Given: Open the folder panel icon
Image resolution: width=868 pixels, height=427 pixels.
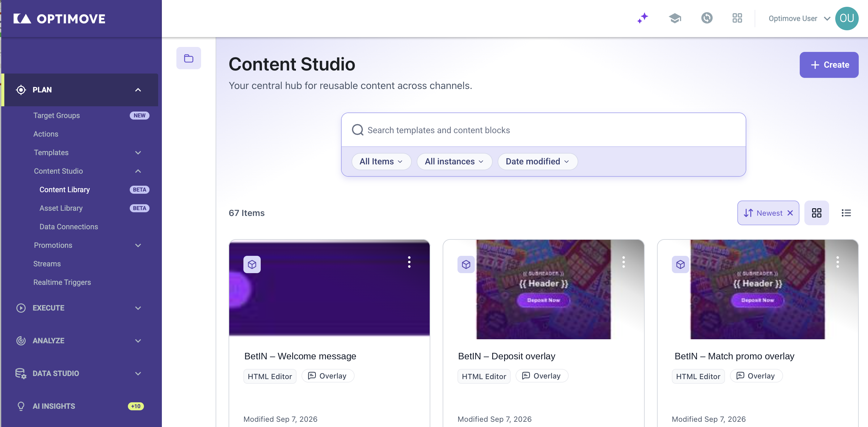Looking at the screenshot, I should pyautogui.click(x=189, y=58).
